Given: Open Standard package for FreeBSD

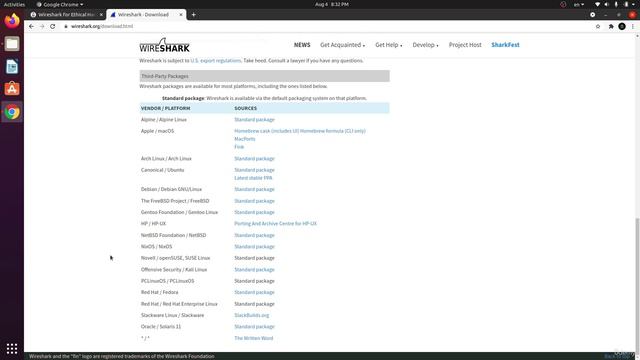Looking at the screenshot, I should pos(254,201).
